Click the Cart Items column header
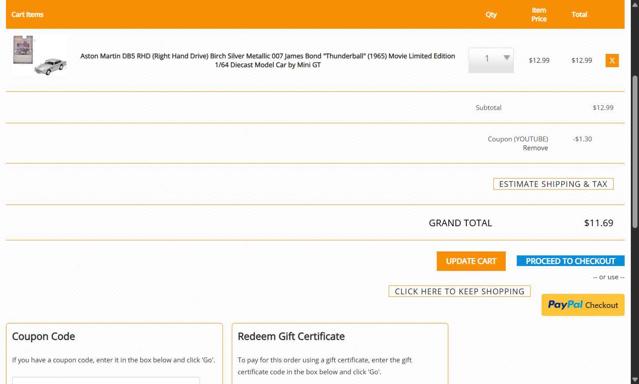 pos(27,14)
